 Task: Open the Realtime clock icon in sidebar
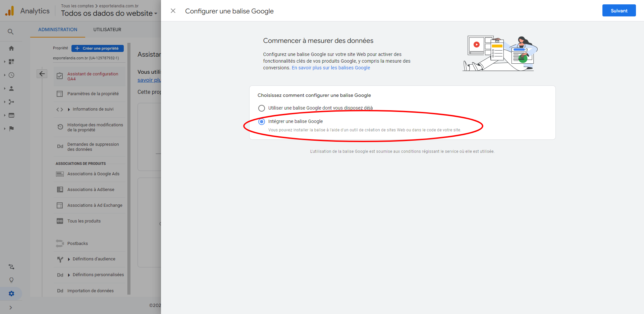coord(11,75)
